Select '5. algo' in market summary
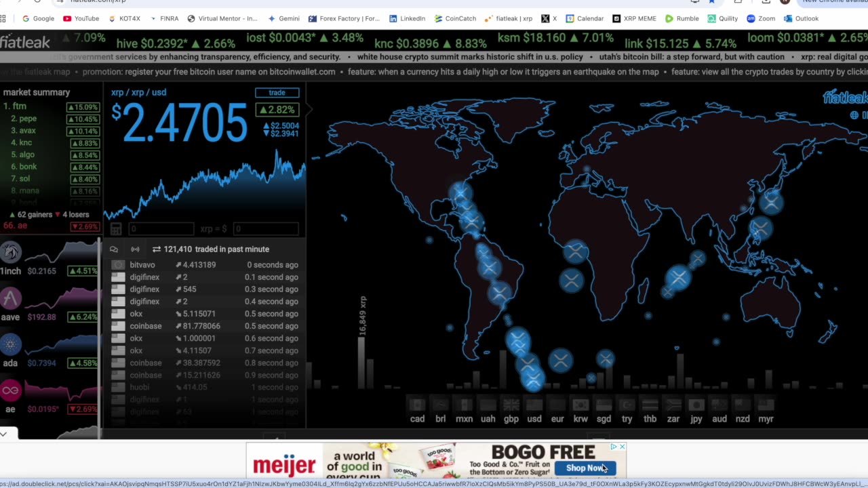This screenshot has height=488, width=868. (51, 155)
